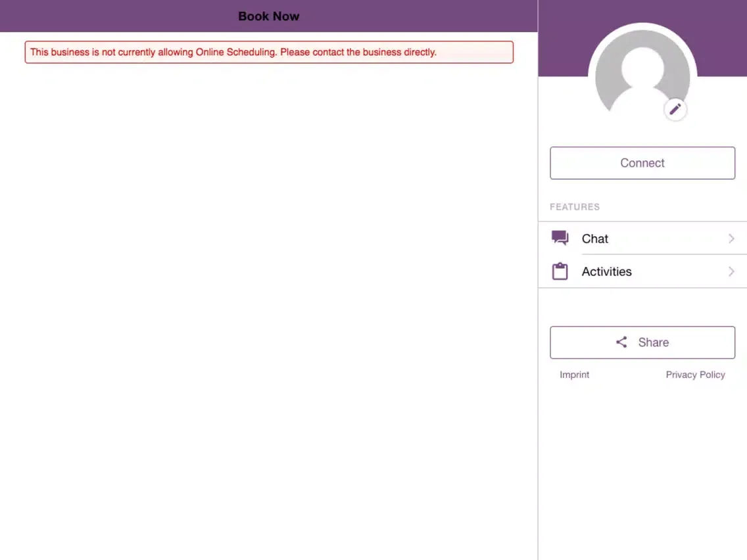Click empty white area below the alert
This screenshot has width=747, height=560.
pyautogui.click(x=268, y=296)
